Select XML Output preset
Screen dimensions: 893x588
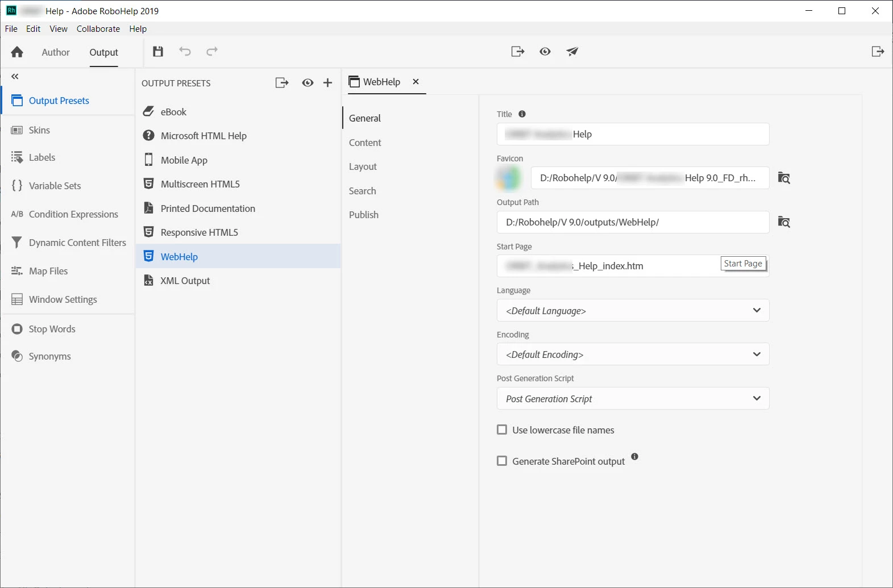[238, 281]
